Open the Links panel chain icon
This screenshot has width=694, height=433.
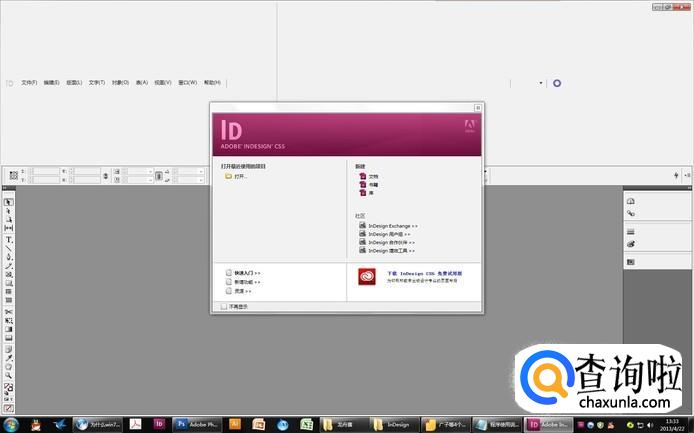click(x=631, y=213)
